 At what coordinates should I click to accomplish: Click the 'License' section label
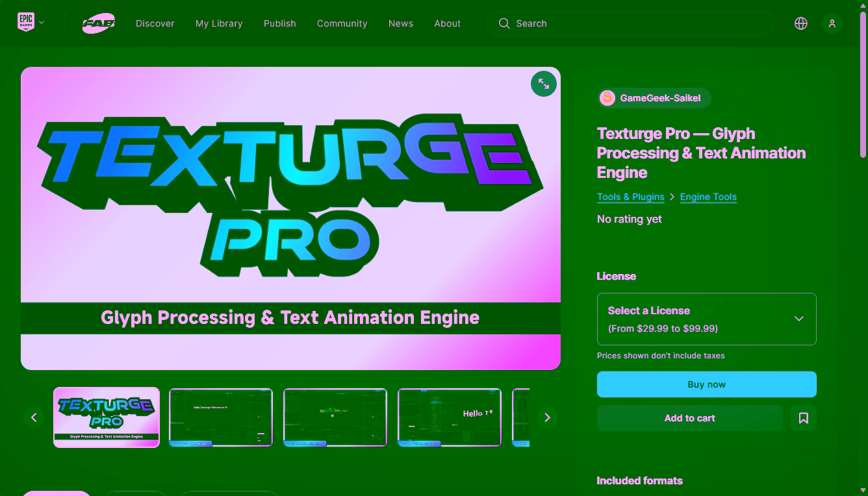617,277
